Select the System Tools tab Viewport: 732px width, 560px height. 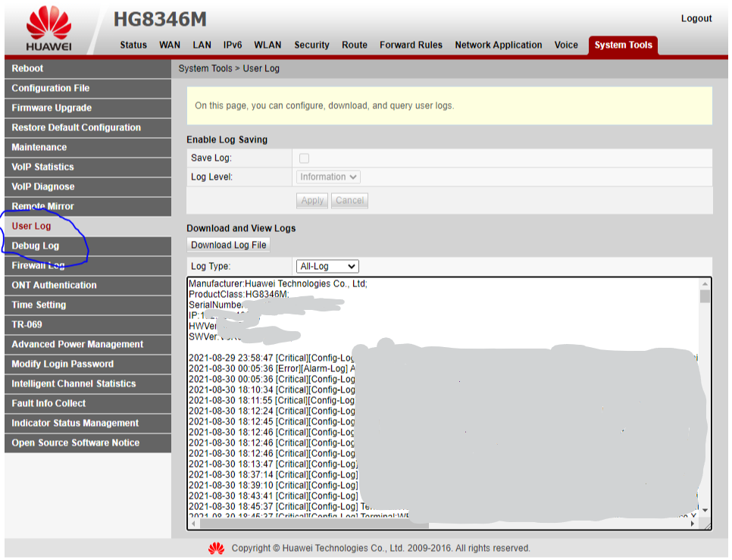[623, 45]
